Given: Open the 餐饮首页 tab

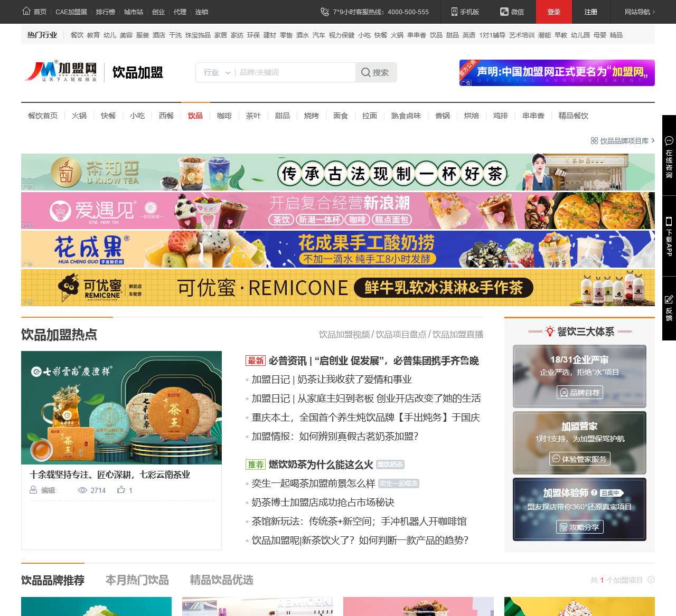Looking at the screenshot, I should [x=43, y=116].
